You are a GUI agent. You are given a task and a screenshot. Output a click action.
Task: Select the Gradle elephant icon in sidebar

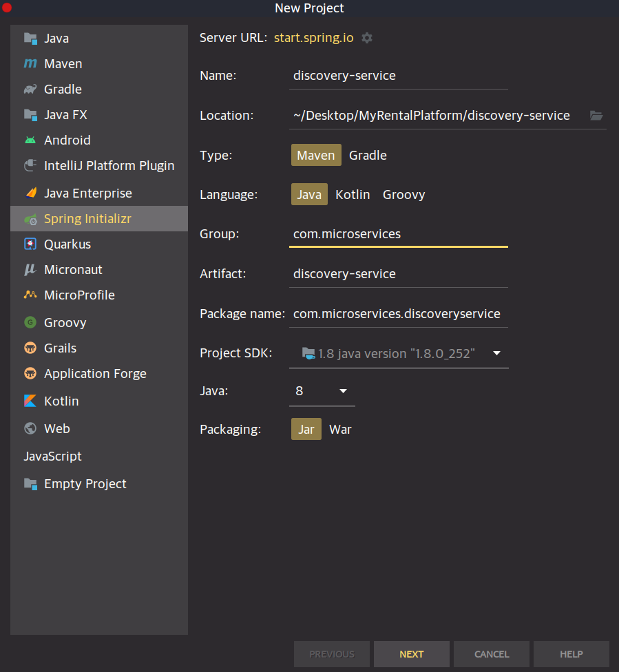pos(30,90)
